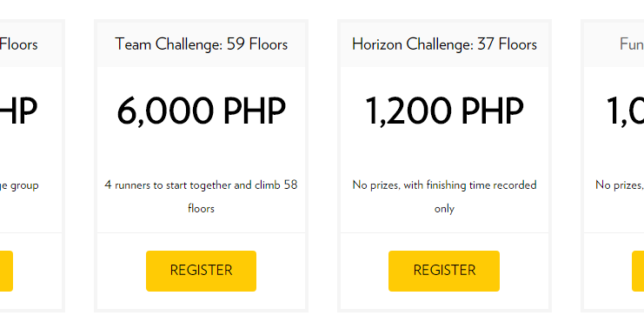Click the 'No prizes, with finishing time recorded' text
This screenshot has width=644, height=329.
[x=444, y=185]
